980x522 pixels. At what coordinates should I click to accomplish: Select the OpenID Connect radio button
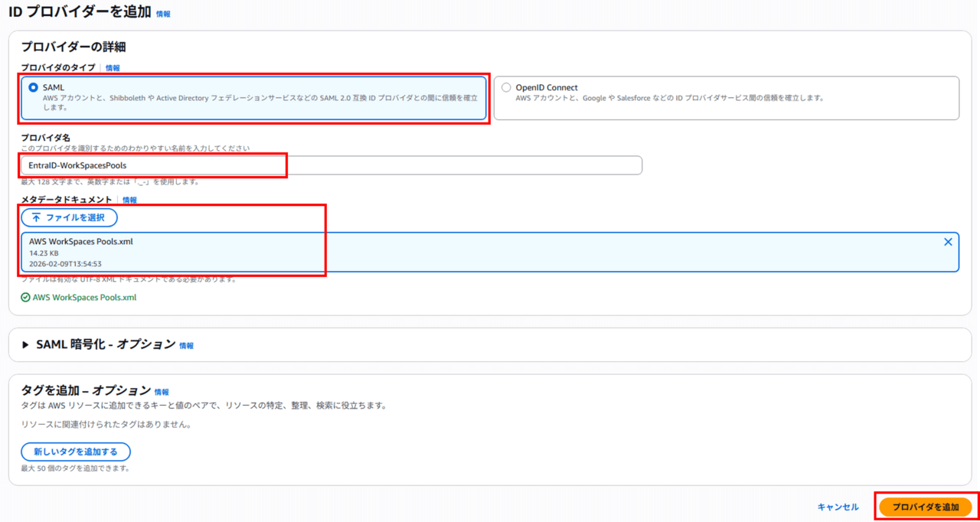coord(506,88)
